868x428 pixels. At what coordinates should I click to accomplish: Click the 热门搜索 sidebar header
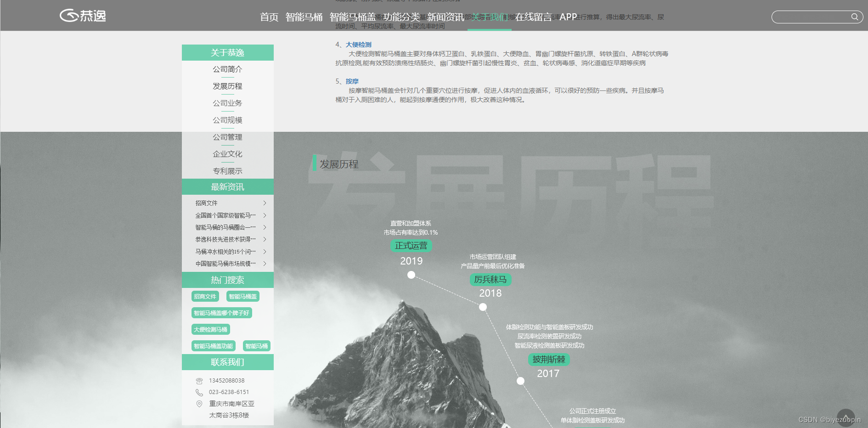point(228,280)
